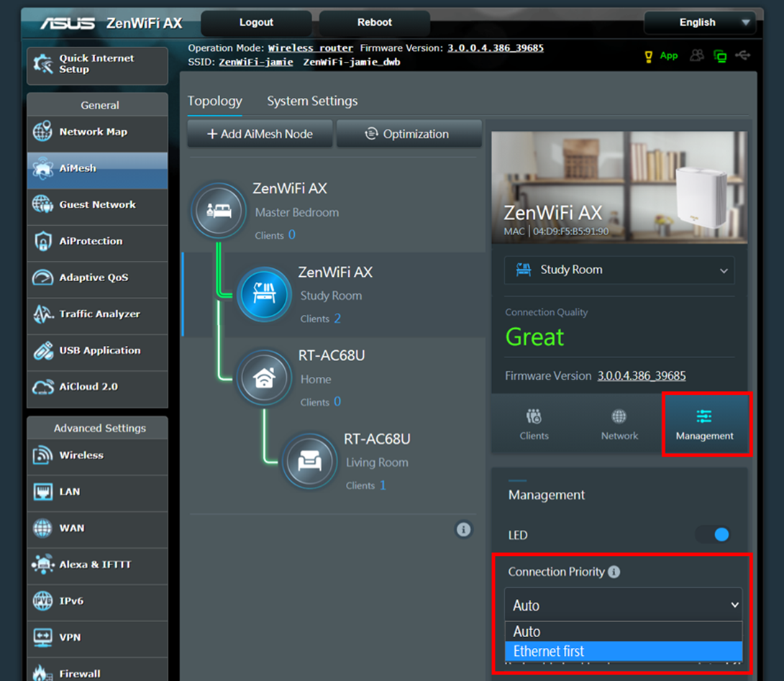Click the network clients status icon
Screen dimensions: 784x681
coord(720,56)
